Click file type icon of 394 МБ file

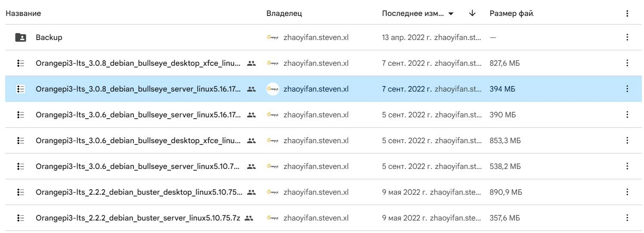pos(20,89)
